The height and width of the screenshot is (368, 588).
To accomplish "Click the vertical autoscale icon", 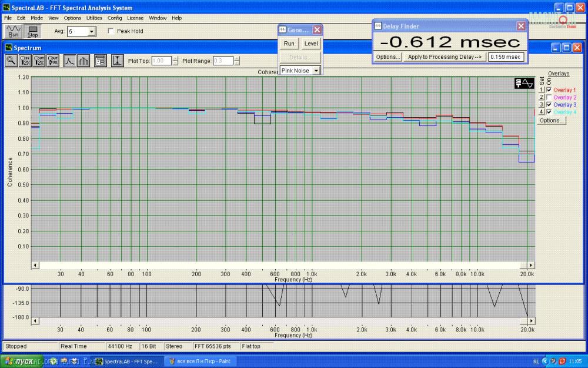I will (117, 61).
